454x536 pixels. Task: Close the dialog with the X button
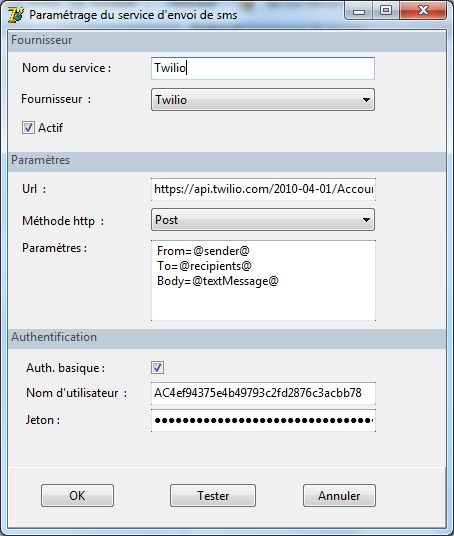click(423, 11)
